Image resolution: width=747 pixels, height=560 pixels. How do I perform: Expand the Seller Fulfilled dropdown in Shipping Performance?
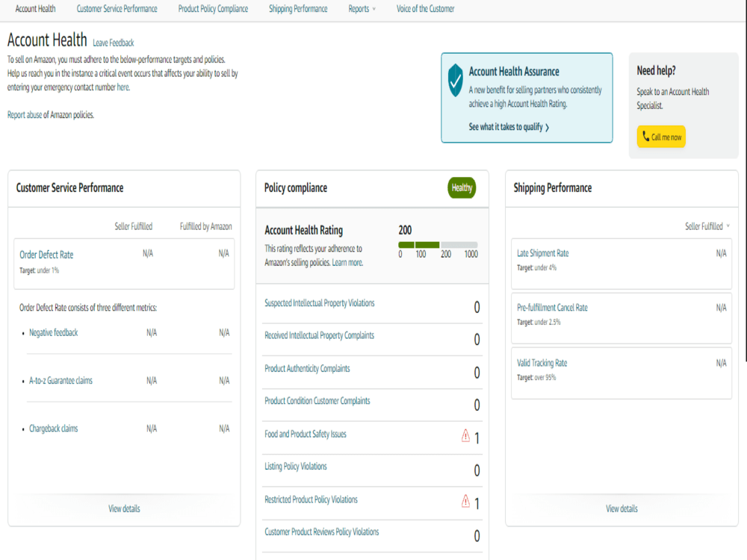click(707, 226)
